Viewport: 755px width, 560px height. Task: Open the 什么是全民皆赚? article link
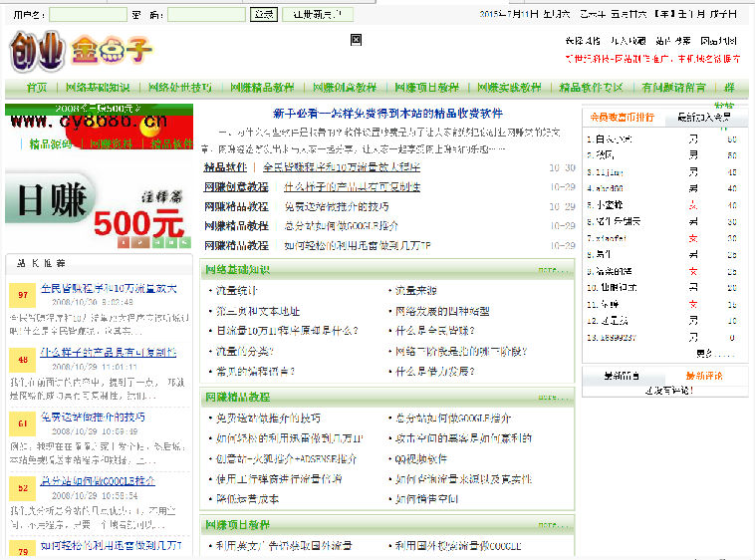435,331
